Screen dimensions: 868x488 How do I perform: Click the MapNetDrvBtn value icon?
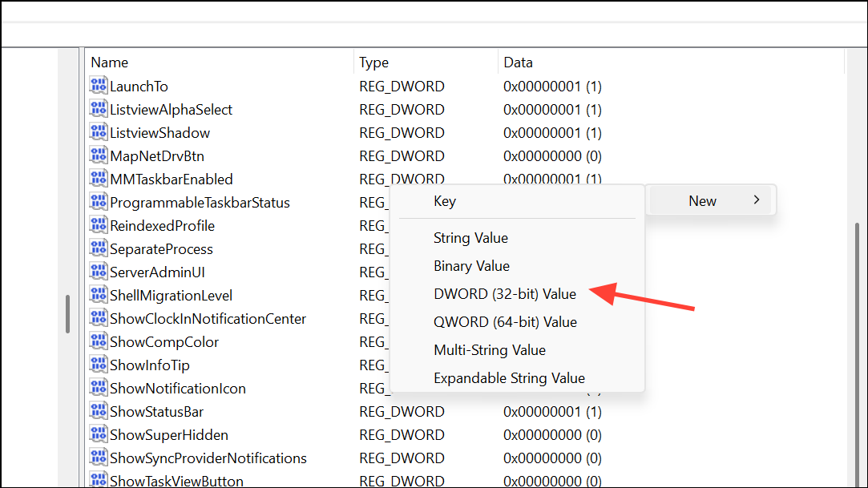(x=99, y=155)
